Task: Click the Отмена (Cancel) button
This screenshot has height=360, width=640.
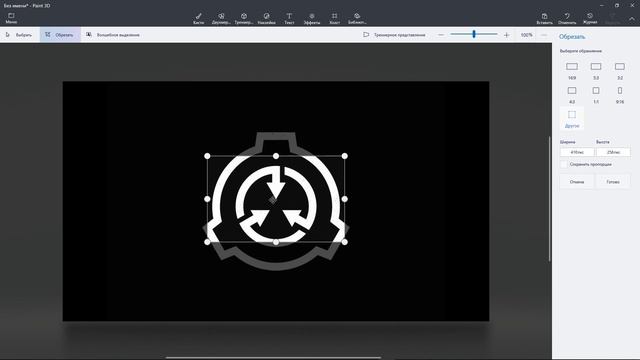Action: point(577,182)
